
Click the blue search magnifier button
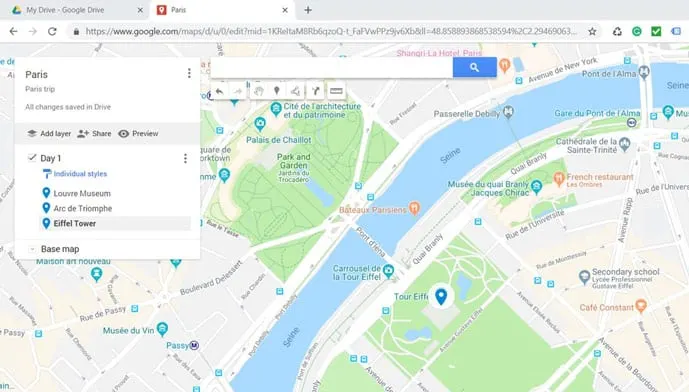(475, 67)
